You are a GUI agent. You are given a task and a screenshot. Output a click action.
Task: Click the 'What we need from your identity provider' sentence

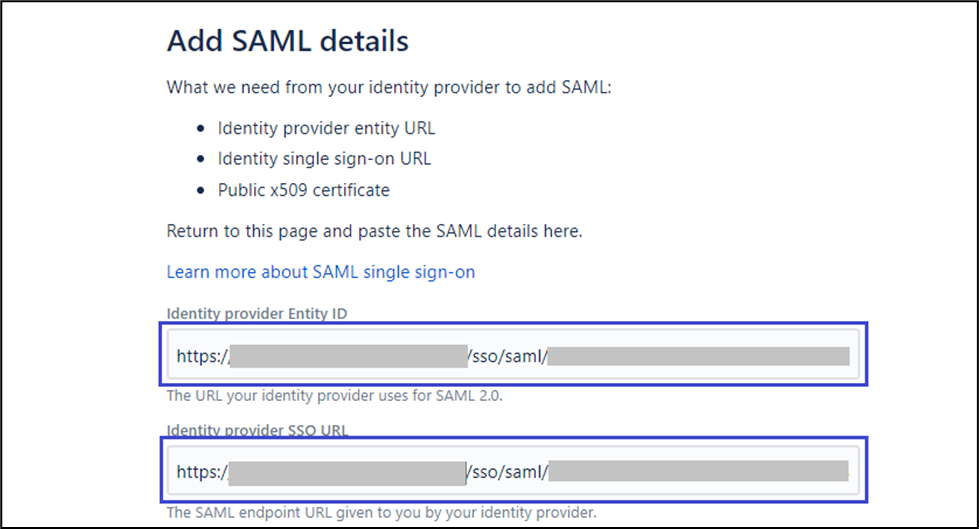[388, 87]
